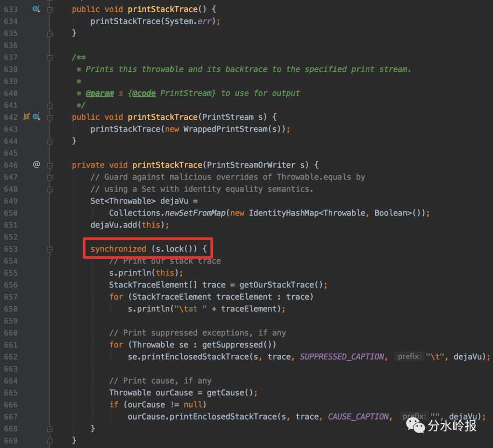Click 'StackTraceElement[]' type on line 656

[x=153, y=285]
